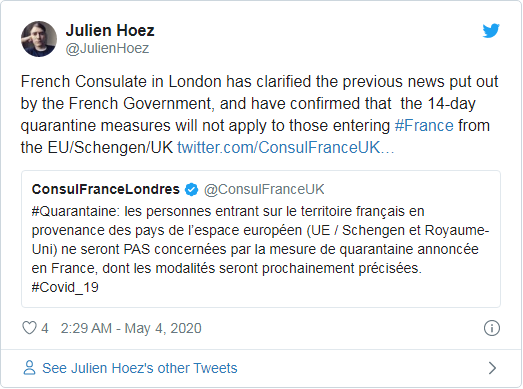Visit the @JulienHoez handle

point(107,48)
